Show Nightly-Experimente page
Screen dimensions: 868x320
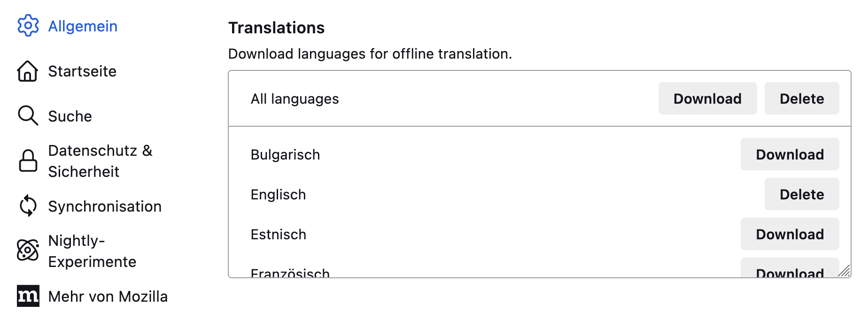coord(92,251)
